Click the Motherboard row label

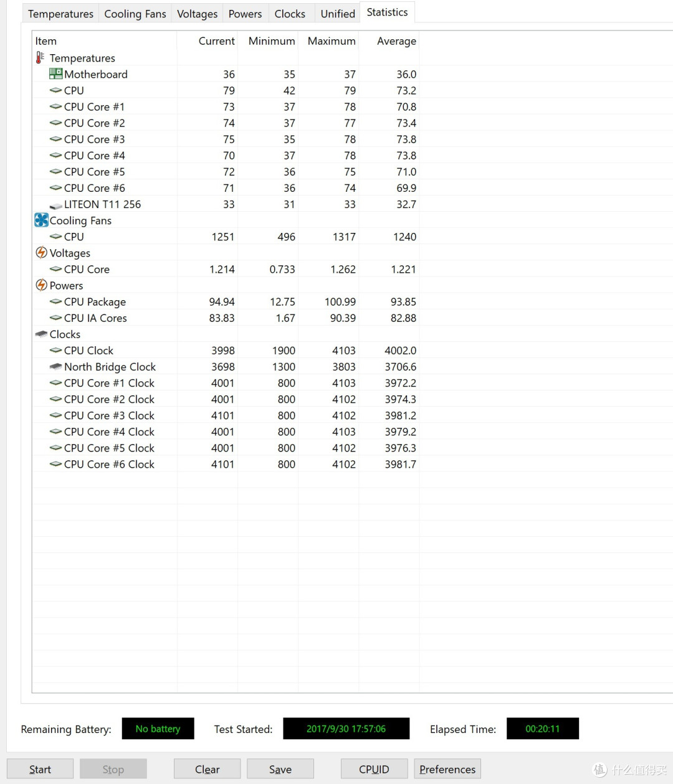point(96,74)
